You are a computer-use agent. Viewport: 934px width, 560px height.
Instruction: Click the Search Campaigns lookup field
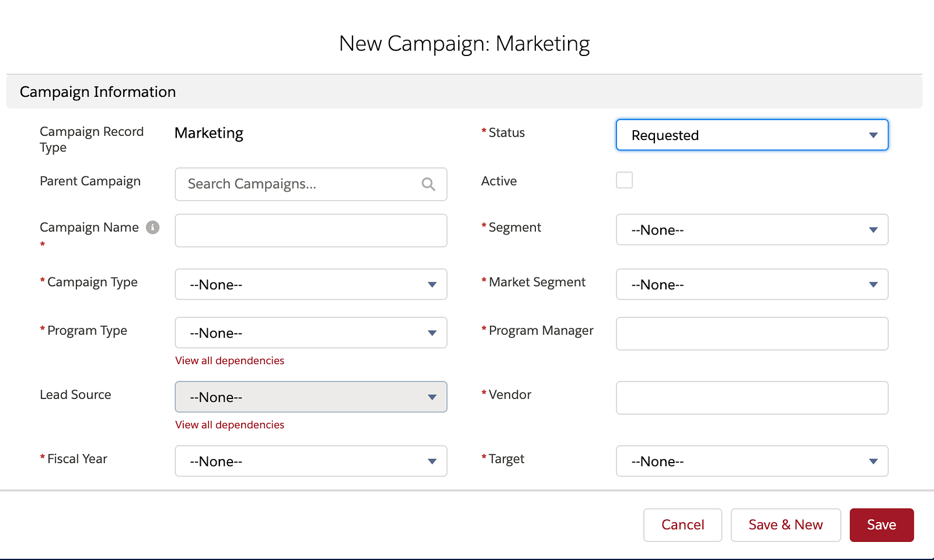(x=298, y=184)
